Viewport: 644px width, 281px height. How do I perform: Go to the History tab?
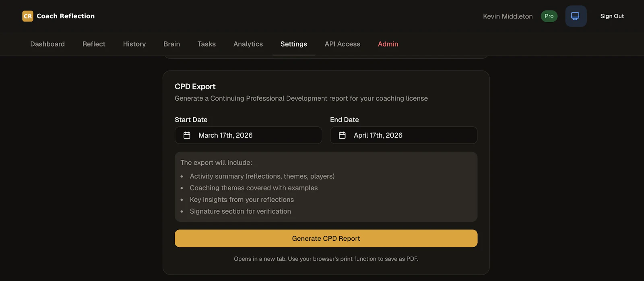click(134, 44)
